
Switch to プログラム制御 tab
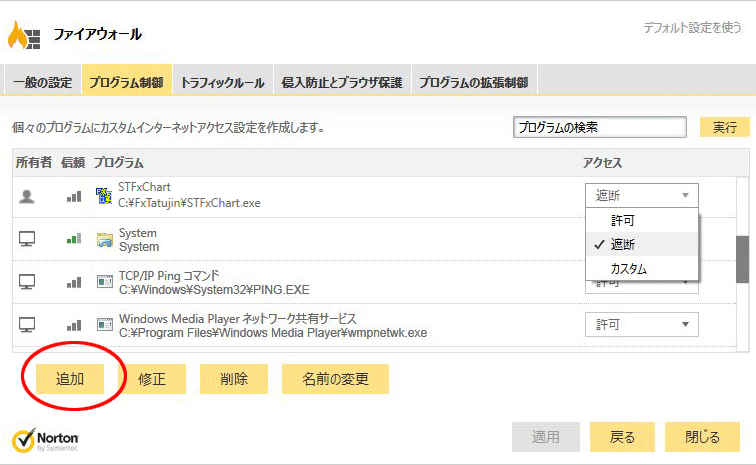click(x=127, y=82)
